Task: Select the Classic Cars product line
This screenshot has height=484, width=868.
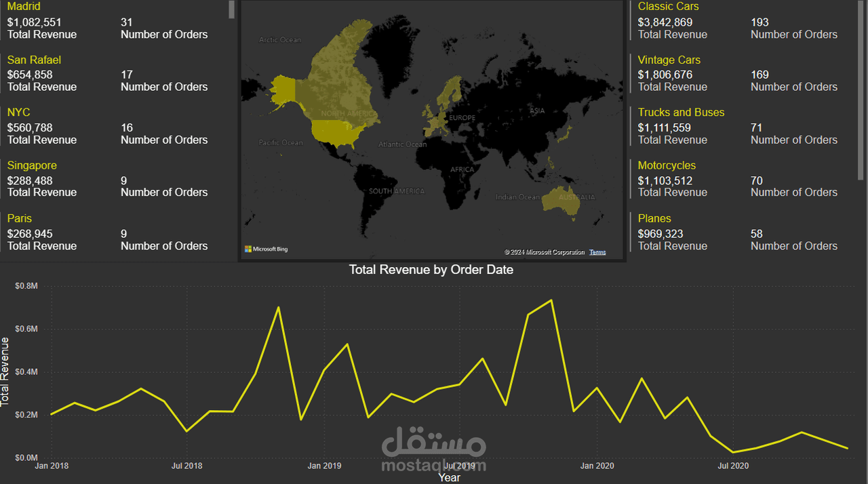Action: pos(668,7)
